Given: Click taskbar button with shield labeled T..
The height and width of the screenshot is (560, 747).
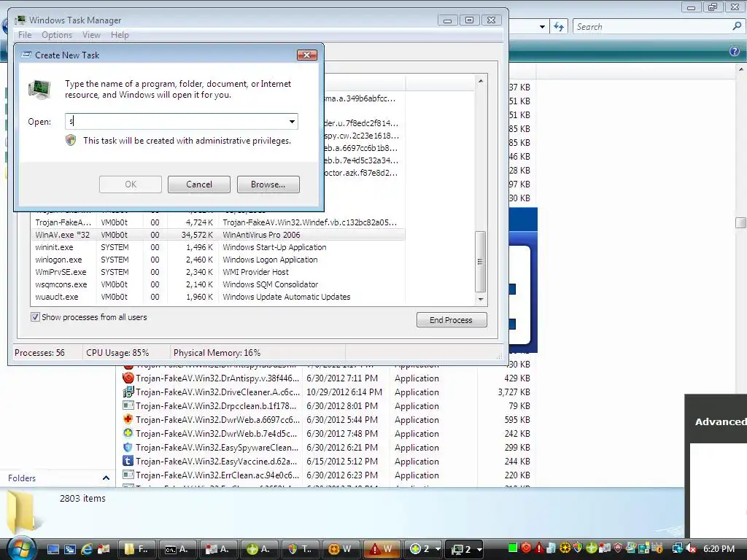Looking at the screenshot, I should coord(300,549).
